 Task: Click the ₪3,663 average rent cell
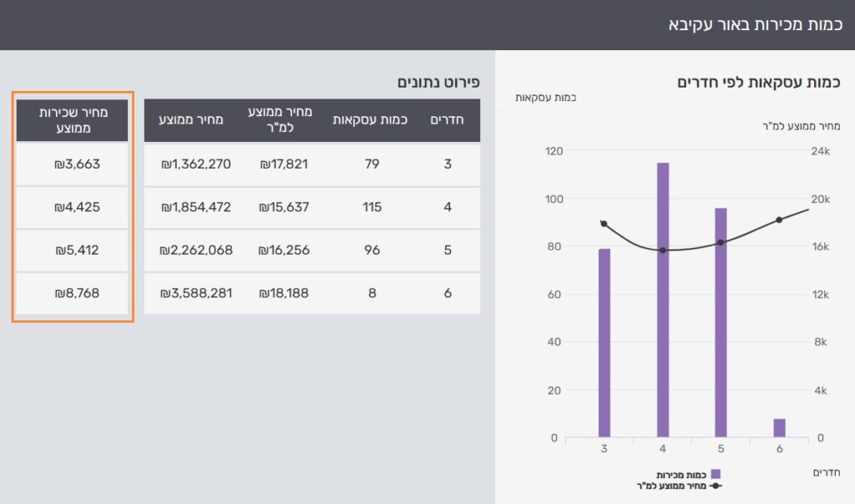tap(72, 164)
